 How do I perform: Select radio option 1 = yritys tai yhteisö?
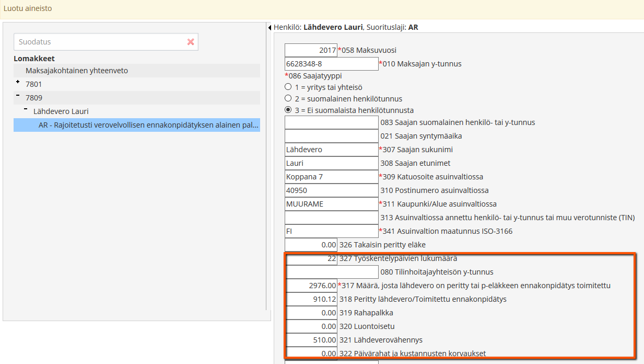pyautogui.click(x=288, y=87)
